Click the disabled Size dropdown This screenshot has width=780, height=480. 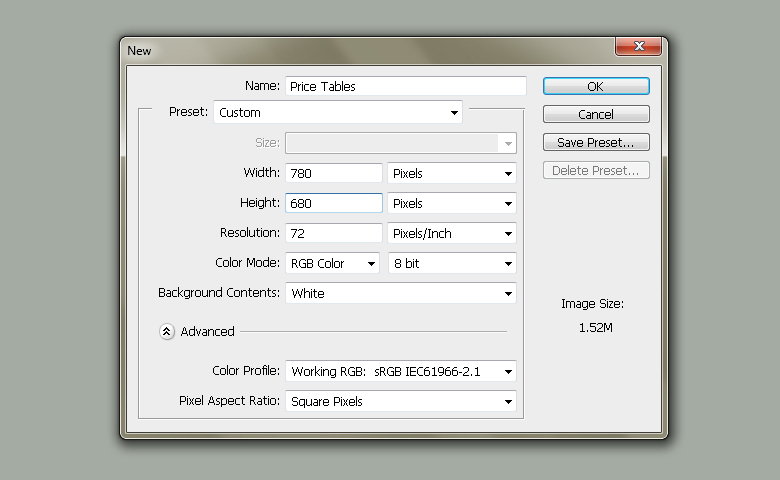pyautogui.click(x=401, y=143)
